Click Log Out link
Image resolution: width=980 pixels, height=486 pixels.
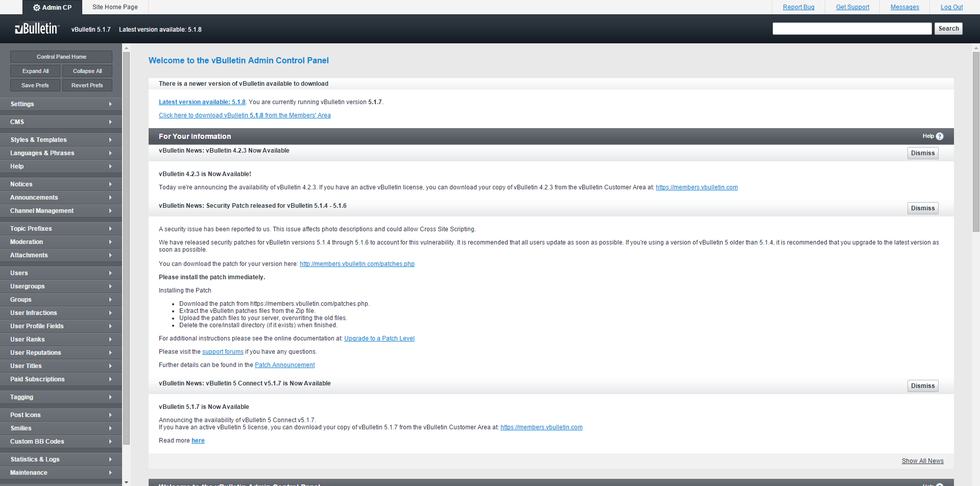tap(951, 7)
